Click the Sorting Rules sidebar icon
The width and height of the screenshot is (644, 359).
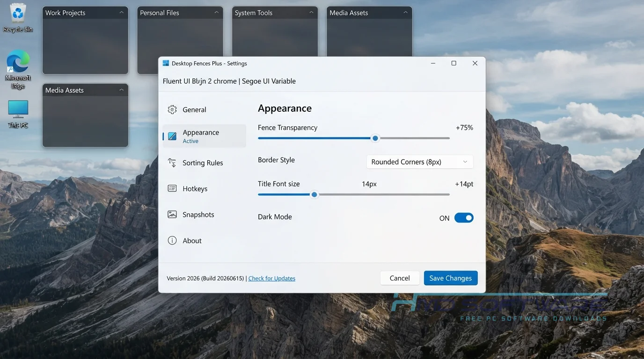(172, 163)
